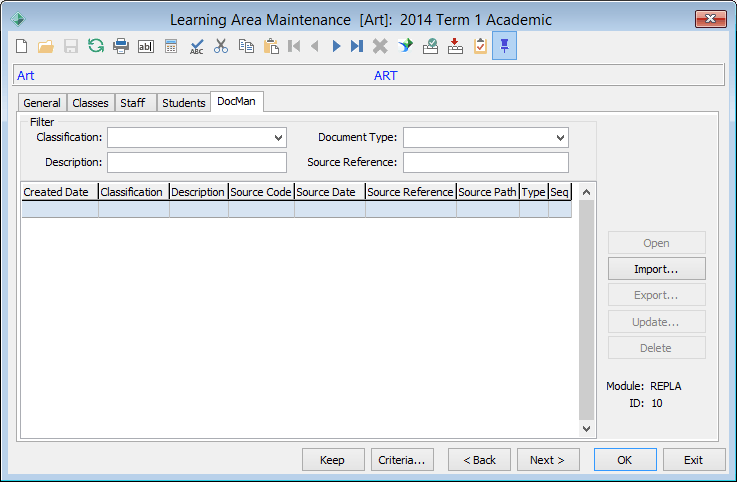Click the Type column header
The image size is (737, 482).
tap(534, 192)
